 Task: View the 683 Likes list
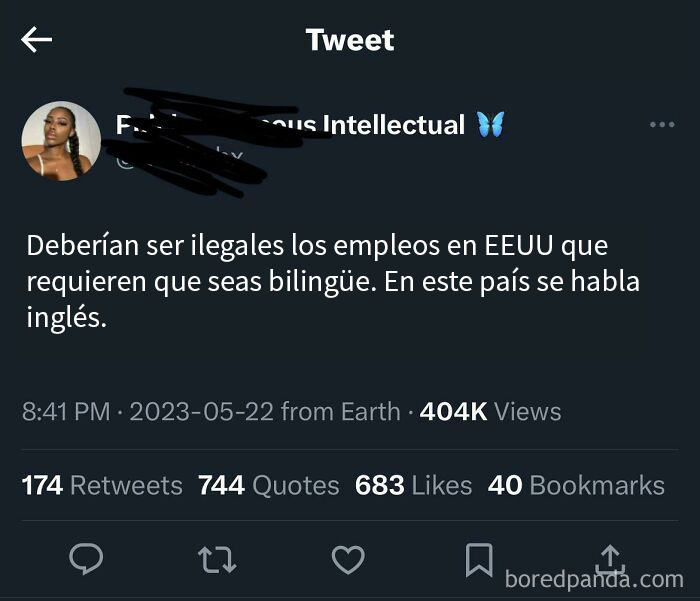click(413, 485)
